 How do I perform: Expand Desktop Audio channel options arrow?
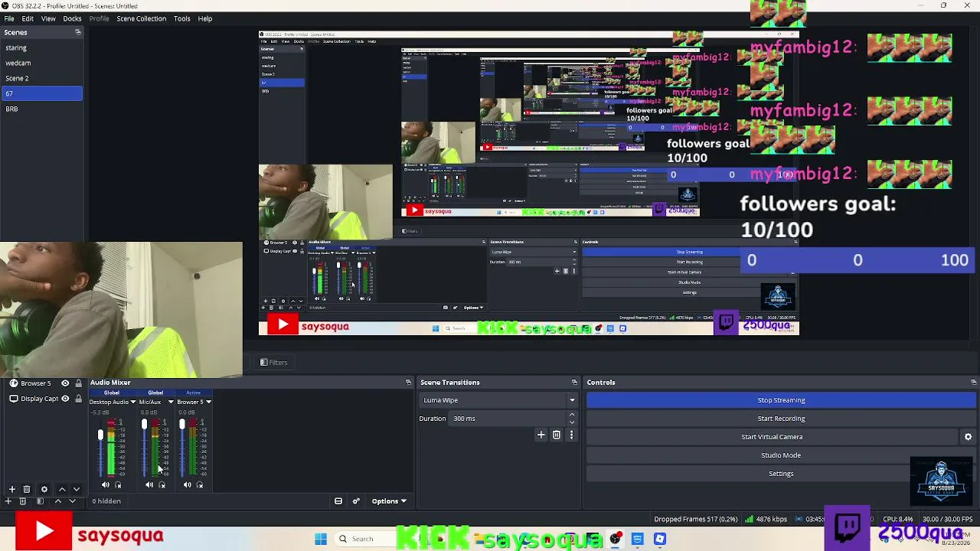pyautogui.click(x=133, y=402)
